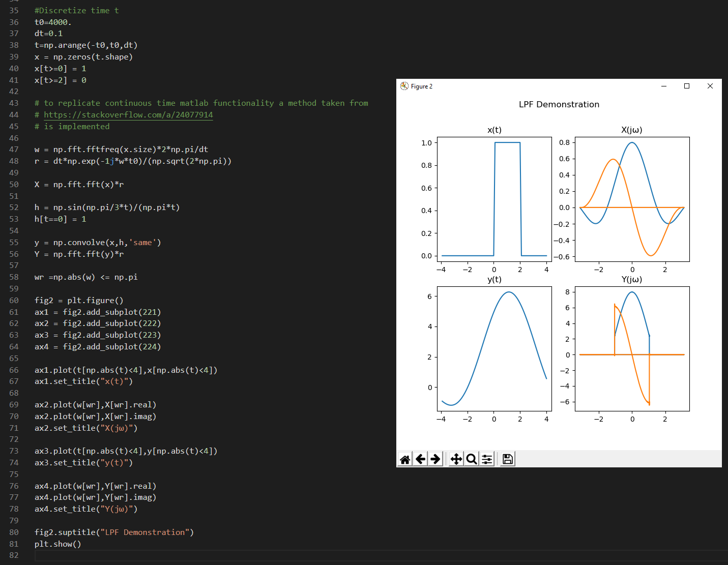Click the ax4 = fig2.add_subplot(224) line

pos(98,347)
